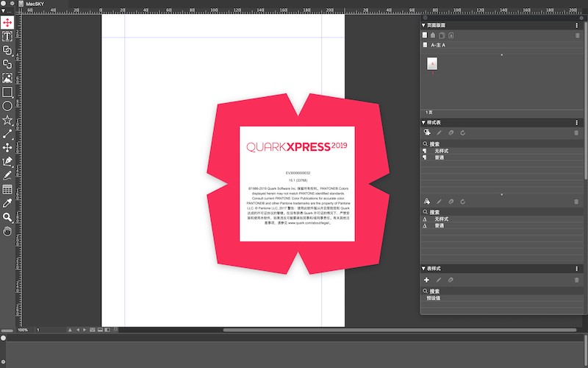Select the Item (move) tool
The height and width of the screenshot is (368, 588).
pyautogui.click(x=7, y=23)
